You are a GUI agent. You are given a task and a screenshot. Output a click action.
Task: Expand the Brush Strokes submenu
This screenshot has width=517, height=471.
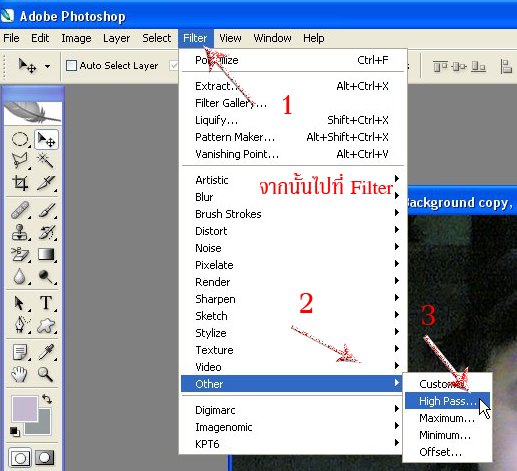click(x=292, y=214)
